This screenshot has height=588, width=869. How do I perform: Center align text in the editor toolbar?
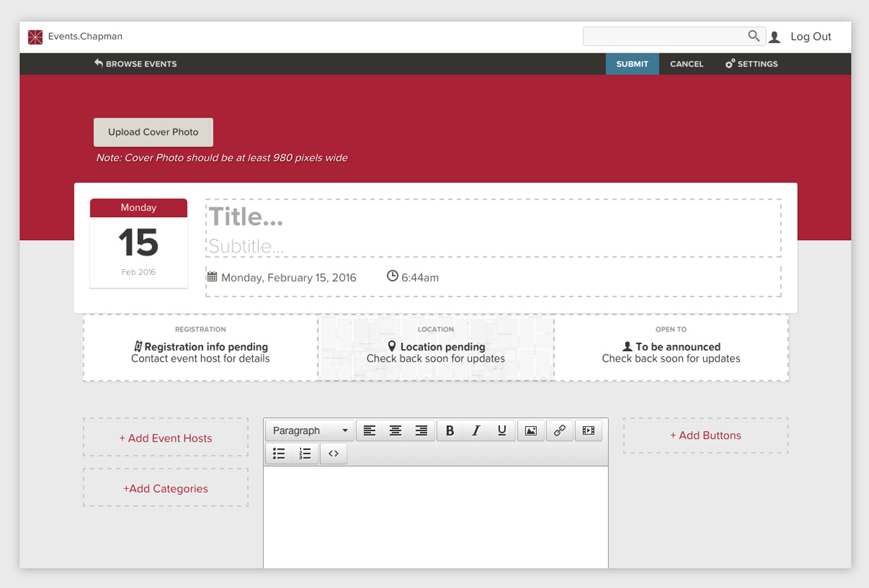point(395,431)
